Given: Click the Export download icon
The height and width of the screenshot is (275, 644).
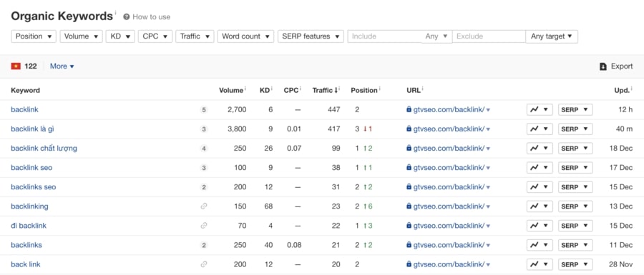Looking at the screenshot, I should (603, 66).
